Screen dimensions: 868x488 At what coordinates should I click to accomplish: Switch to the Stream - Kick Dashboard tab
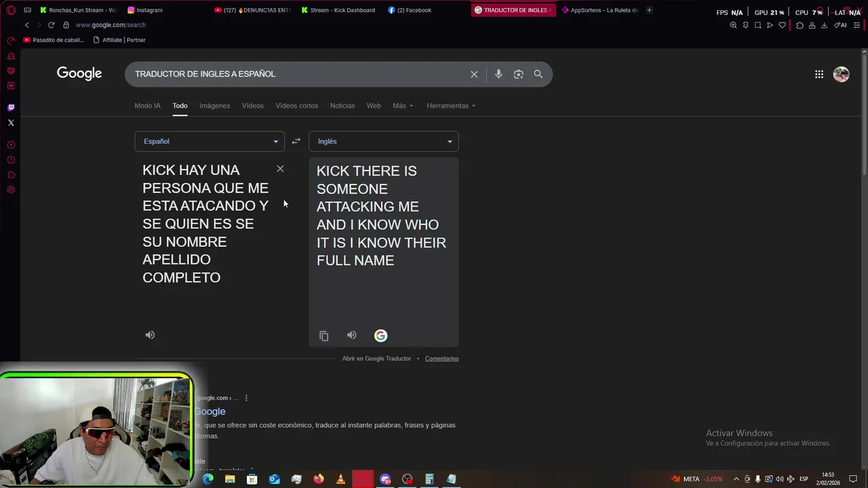click(339, 10)
